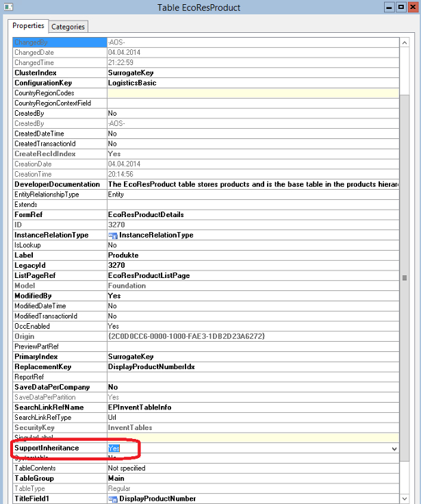Click the OccEnabled value Yes

point(114,326)
